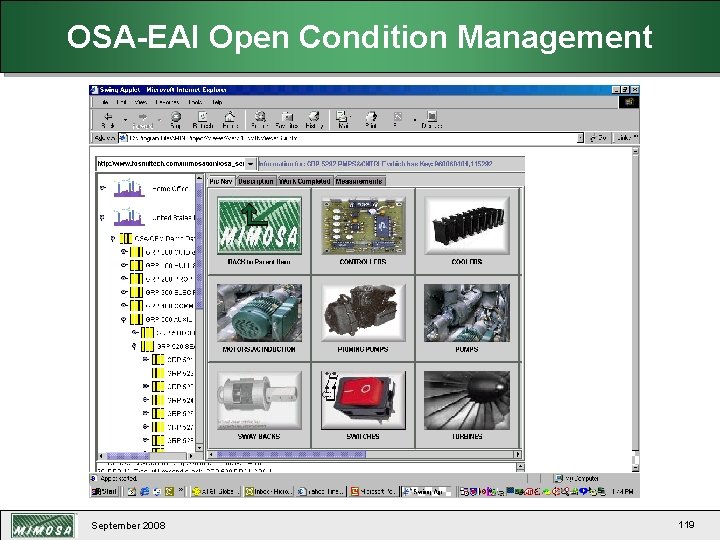The height and width of the screenshot is (540, 720).
Task: Click the Internet Explorer quick launch icon
Action: (x=144, y=491)
